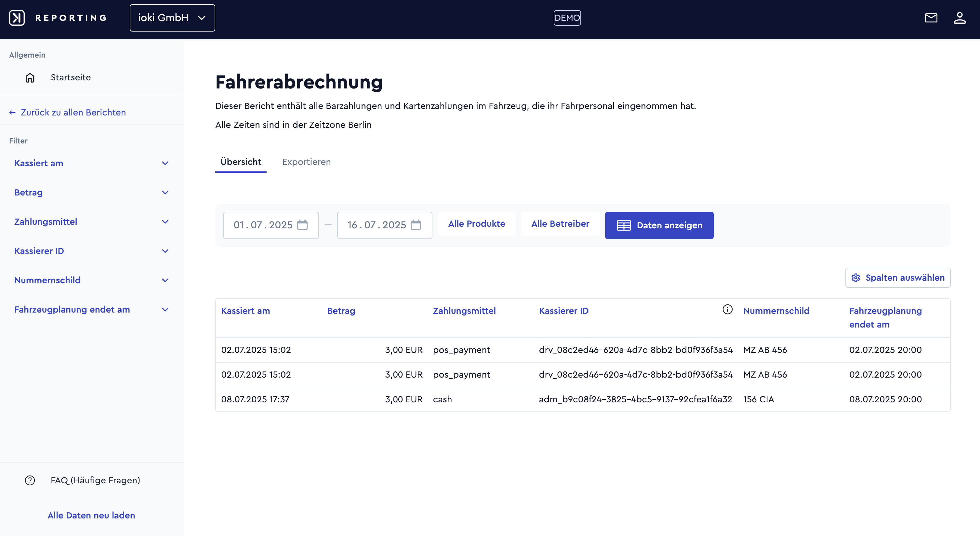
Task: Click the cash payment cell
Action: [443, 399]
